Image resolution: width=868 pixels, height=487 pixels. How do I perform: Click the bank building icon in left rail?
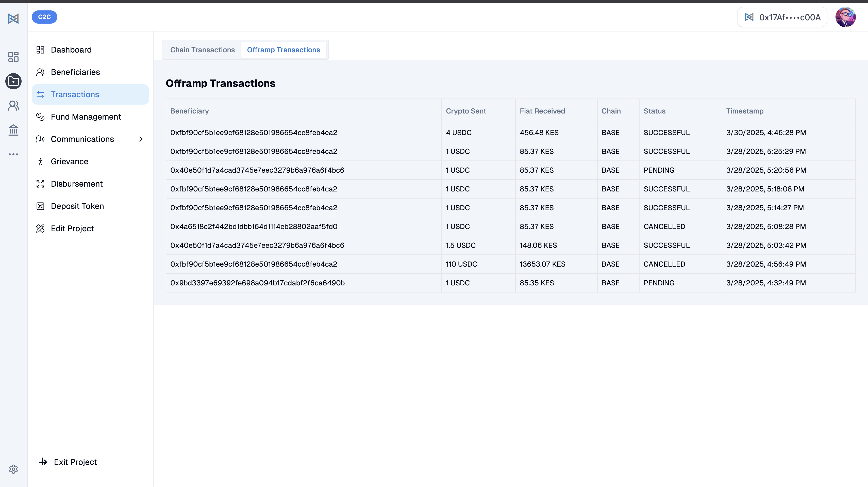[x=13, y=130]
